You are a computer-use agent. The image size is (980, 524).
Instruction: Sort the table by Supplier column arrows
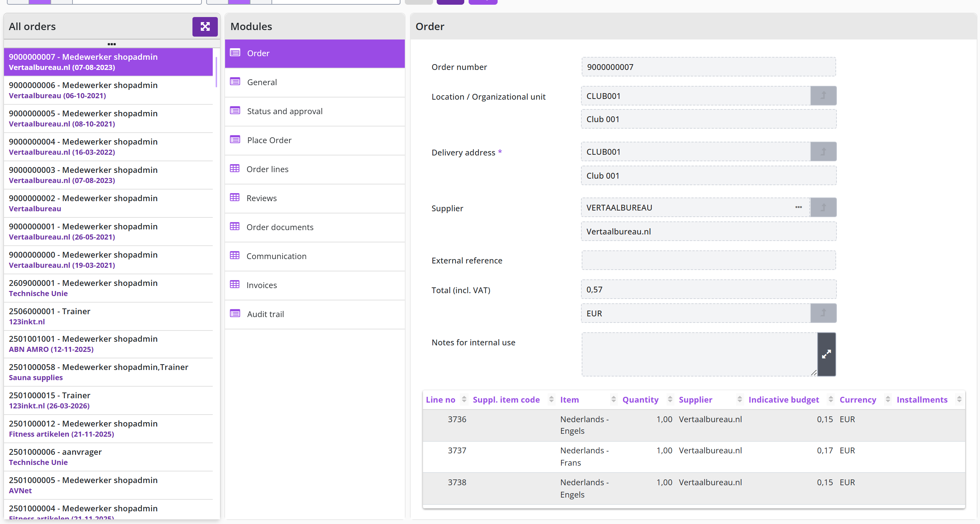(740, 399)
